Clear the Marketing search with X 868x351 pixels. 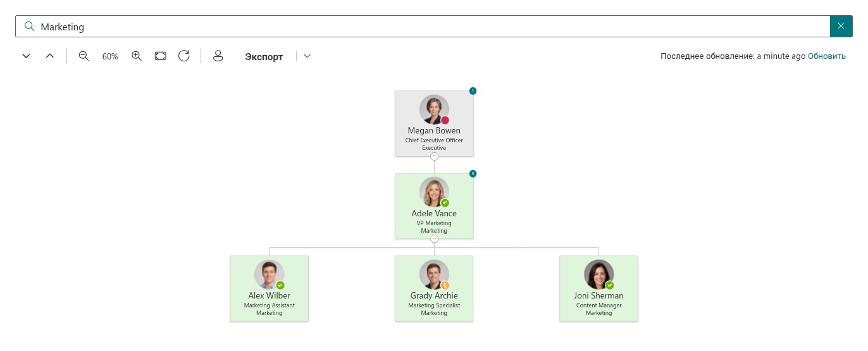(841, 26)
